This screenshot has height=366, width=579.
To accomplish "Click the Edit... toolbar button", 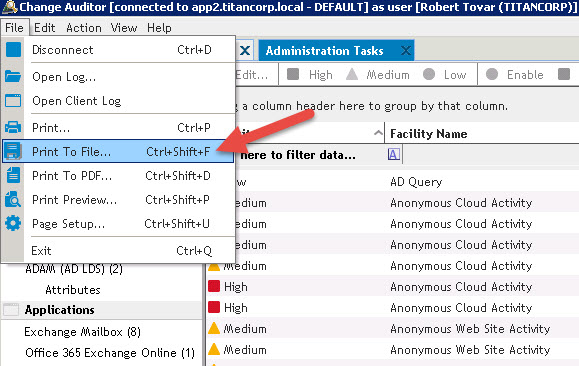I will click(251, 75).
